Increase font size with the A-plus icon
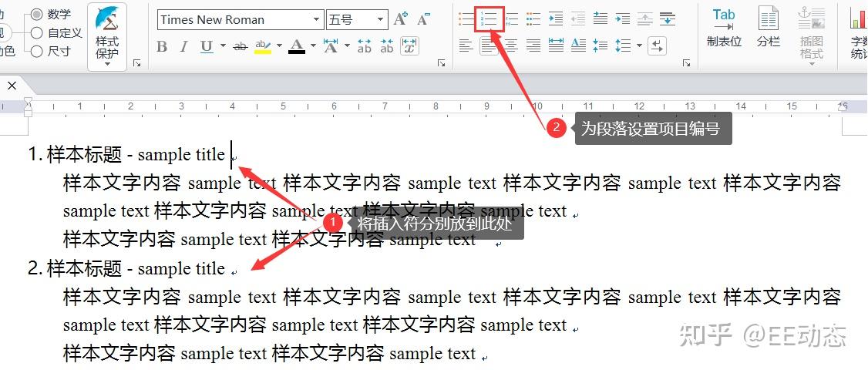Screen dimensions: 868x370 (401, 20)
